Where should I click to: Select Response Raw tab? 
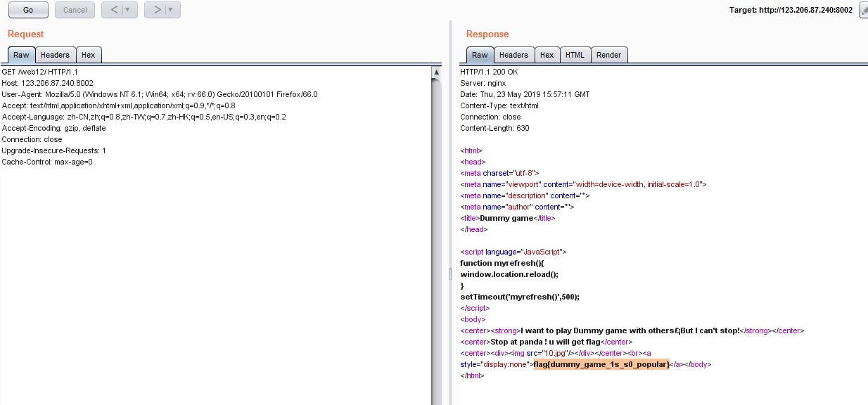point(480,55)
